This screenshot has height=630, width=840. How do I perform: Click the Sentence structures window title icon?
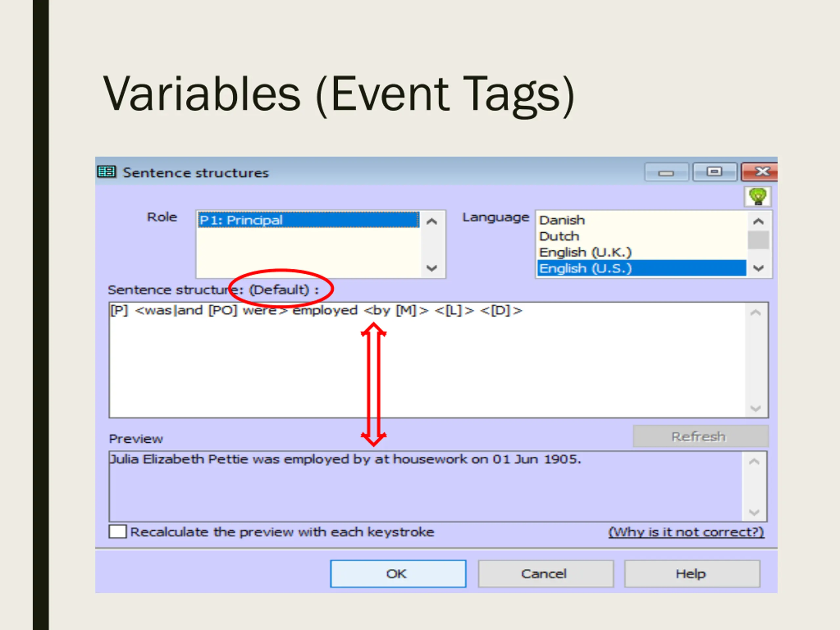106,172
